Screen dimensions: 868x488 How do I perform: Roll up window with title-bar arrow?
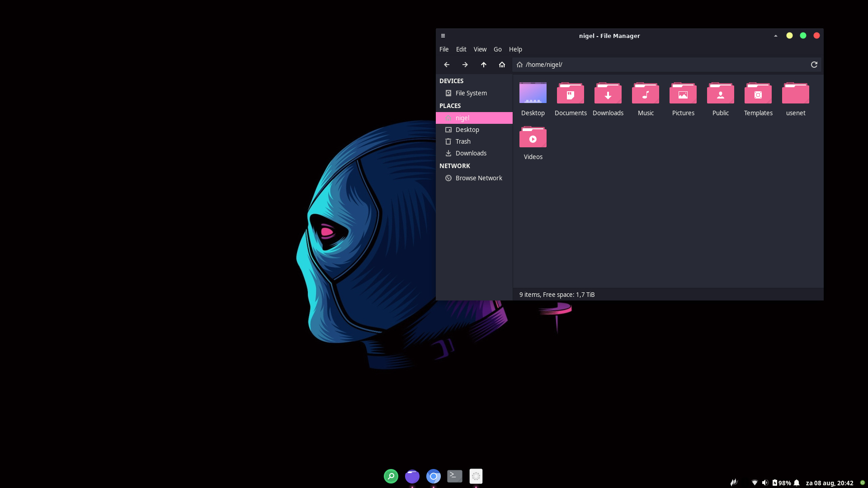[775, 36]
